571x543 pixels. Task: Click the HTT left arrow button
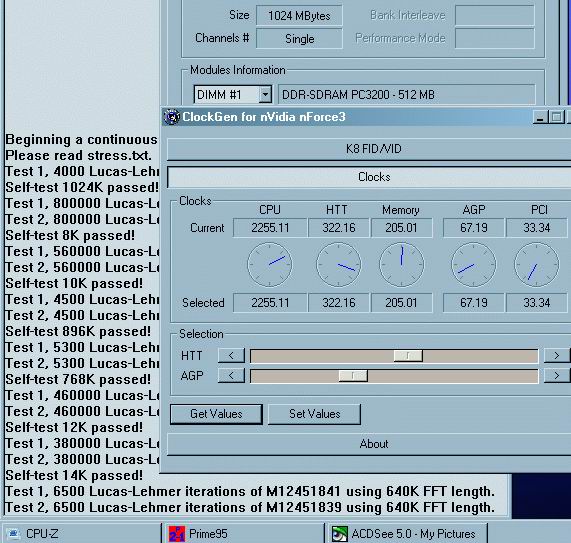pyautogui.click(x=231, y=355)
